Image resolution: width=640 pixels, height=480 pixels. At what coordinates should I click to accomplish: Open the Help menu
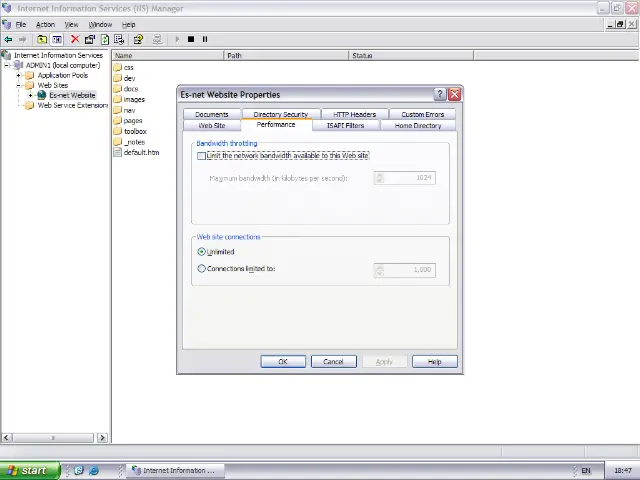128,24
